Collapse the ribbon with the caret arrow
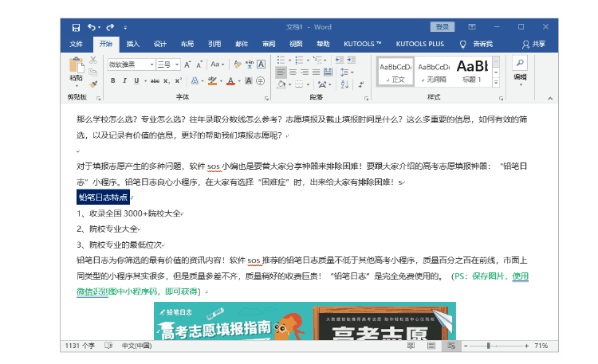This screenshot has width=598, height=364. point(550,98)
